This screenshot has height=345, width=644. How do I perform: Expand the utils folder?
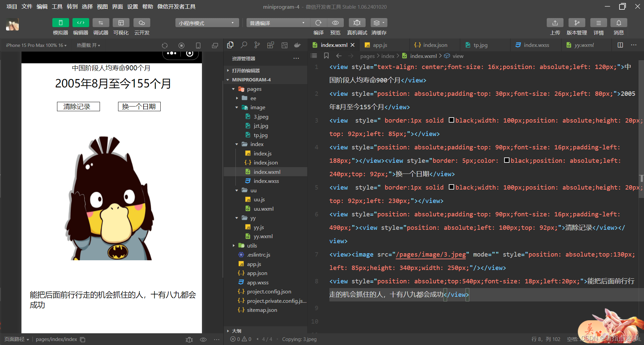tap(265, 246)
